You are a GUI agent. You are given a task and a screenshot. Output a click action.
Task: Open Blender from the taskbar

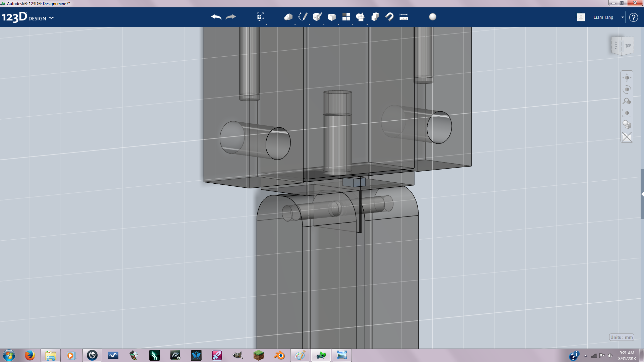coord(279,355)
